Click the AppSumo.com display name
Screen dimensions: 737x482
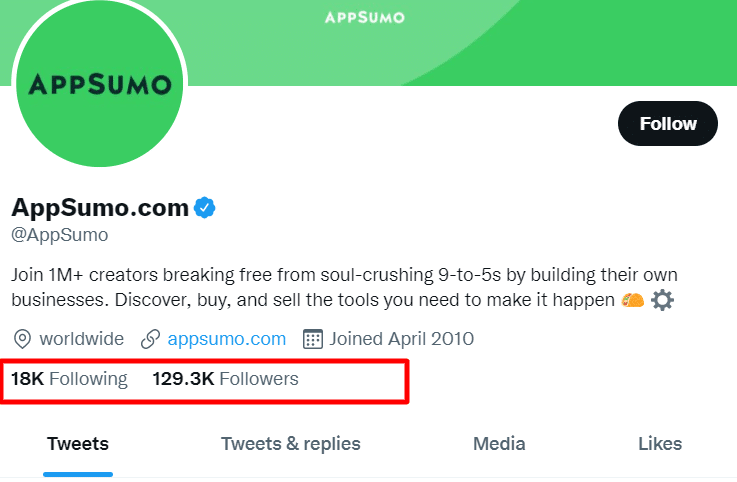[x=100, y=207]
